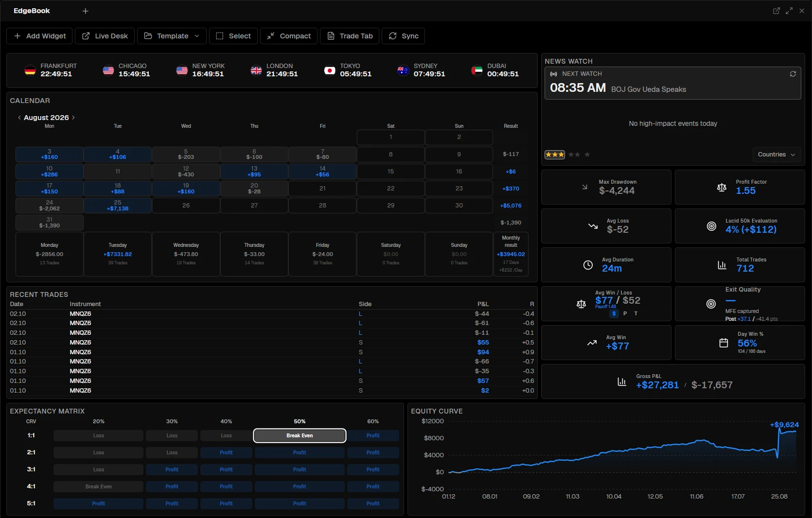This screenshot has width=812, height=518.
Task: Open the Trade Tab
Action: coord(350,36)
